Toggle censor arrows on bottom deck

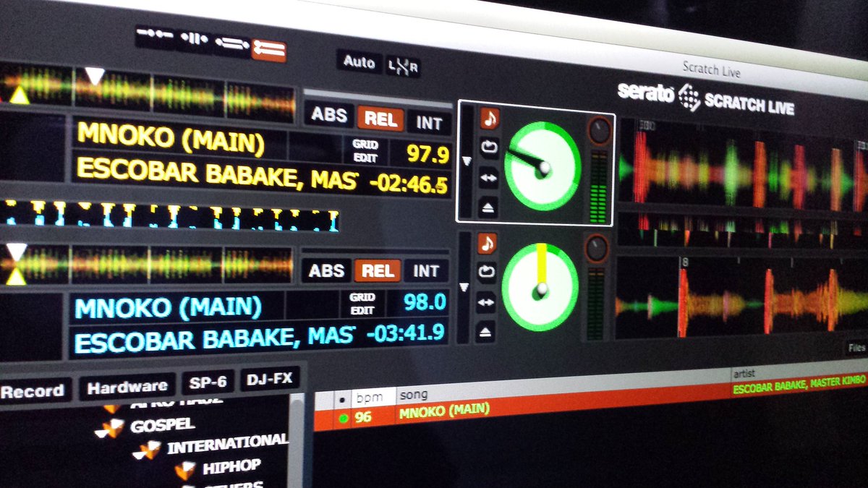tap(486, 301)
